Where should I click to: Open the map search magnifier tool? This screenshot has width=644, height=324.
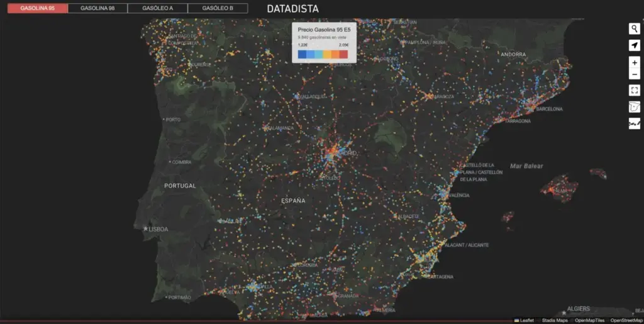[x=634, y=28]
